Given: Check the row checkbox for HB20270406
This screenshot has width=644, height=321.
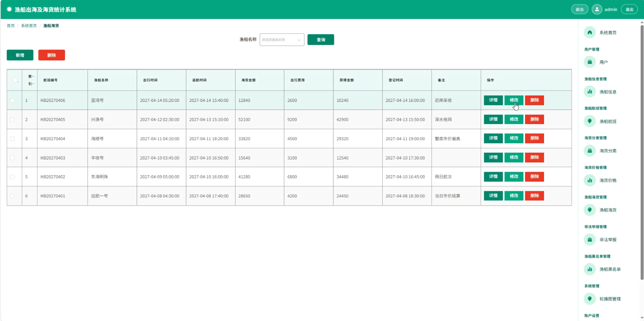Looking at the screenshot, I should coord(13,100).
